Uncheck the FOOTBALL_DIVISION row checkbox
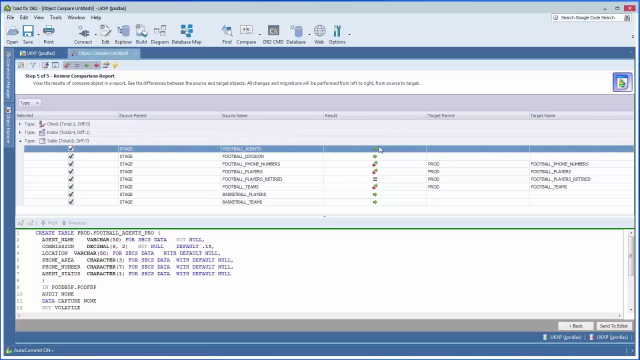This screenshot has height=360, width=640. point(71,156)
